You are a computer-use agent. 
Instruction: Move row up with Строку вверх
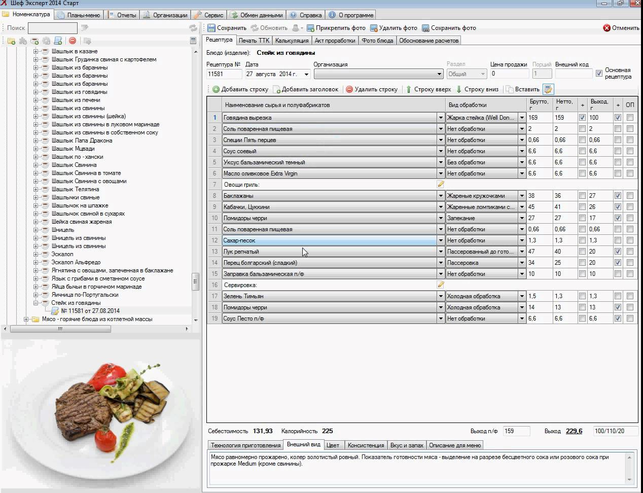(410, 89)
